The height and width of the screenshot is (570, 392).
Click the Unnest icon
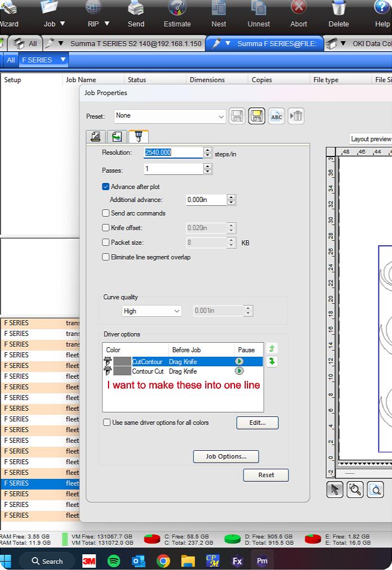tap(259, 9)
